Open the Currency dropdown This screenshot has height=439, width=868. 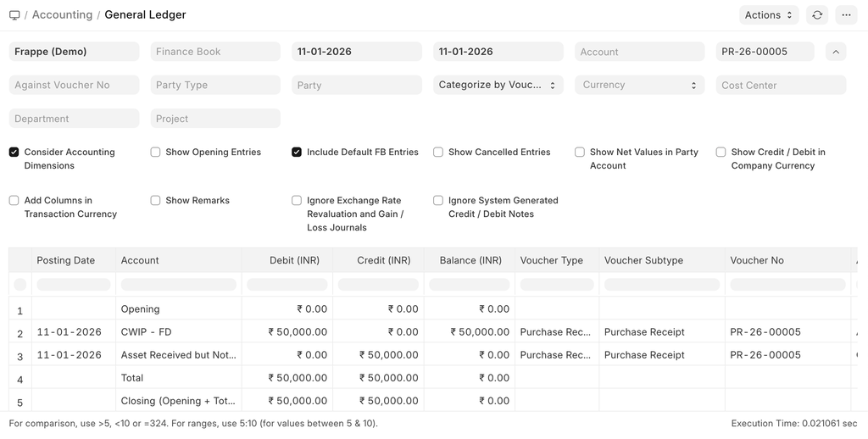pyautogui.click(x=639, y=85)
